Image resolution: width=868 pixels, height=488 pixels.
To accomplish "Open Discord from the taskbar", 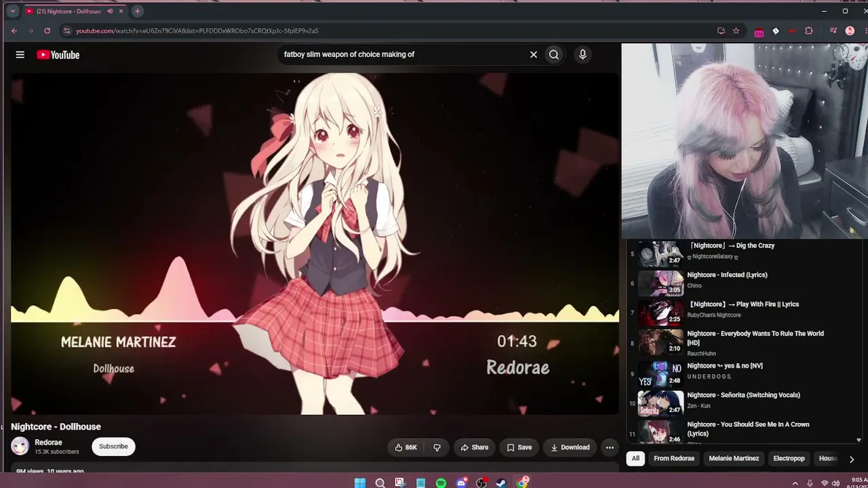I will (x=462, y=483).
